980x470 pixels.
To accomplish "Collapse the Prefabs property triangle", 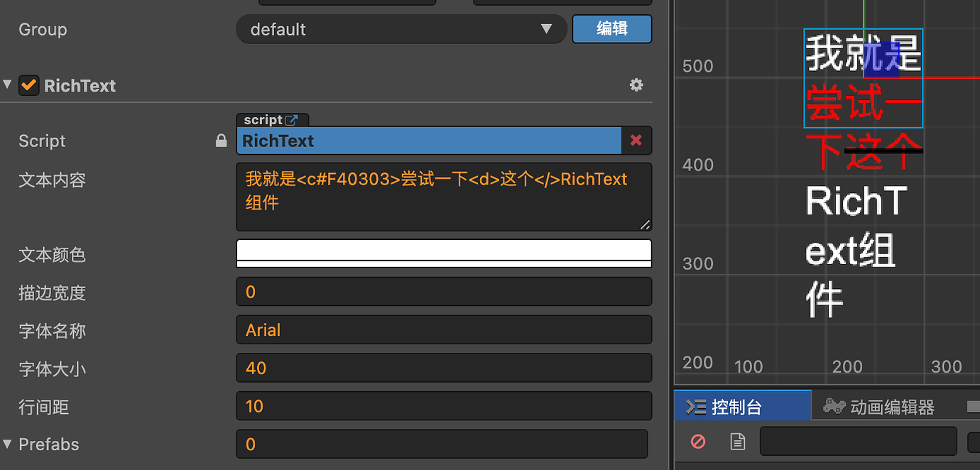I will pyautogui.click(x=8, y=444).
